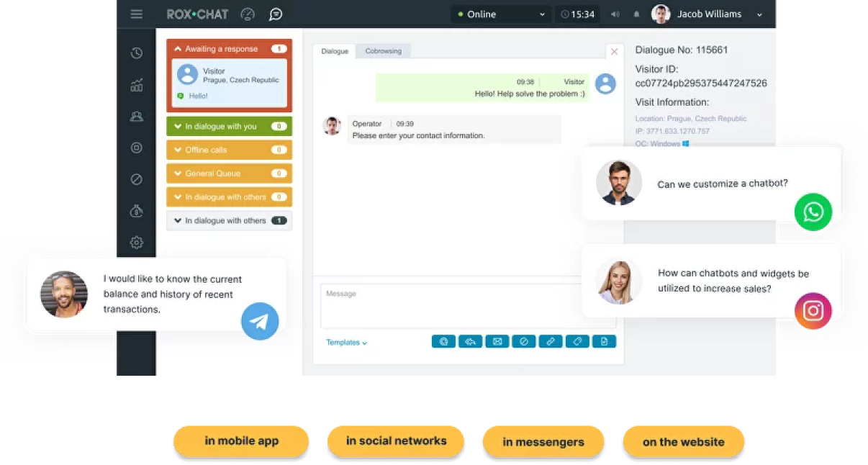Open the history clock icon in the sidebar
The height and width of the screenshot is (465, 868).
(137, 53)
